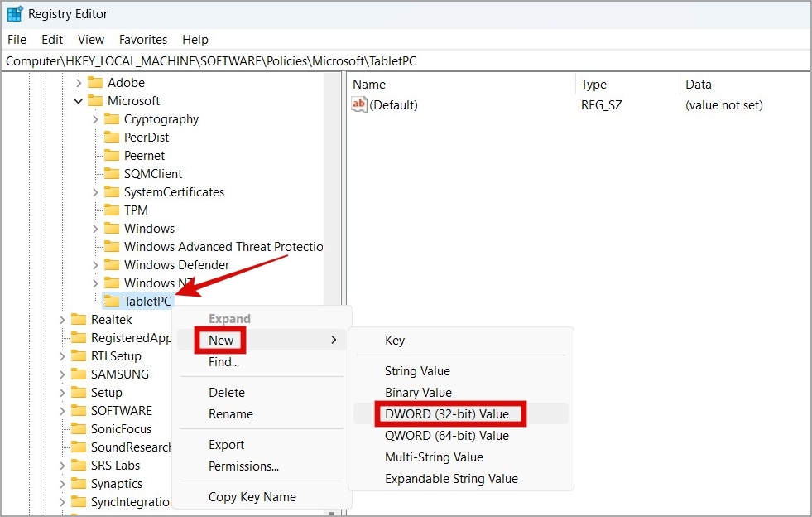Click the Adobe folder icon
This screenshot has width=812, height=517.
[x=94, y=83]
